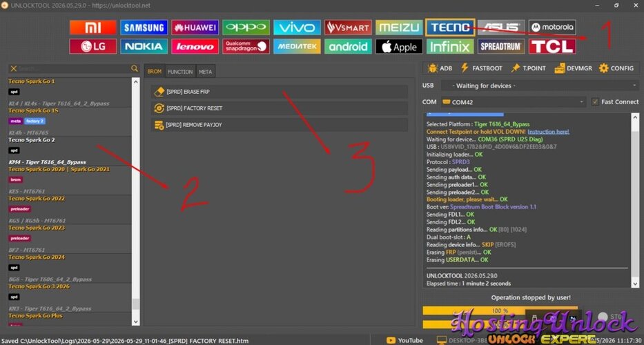
Task: Click 'Operation stopped by user!' message
Action: point(531,297)
